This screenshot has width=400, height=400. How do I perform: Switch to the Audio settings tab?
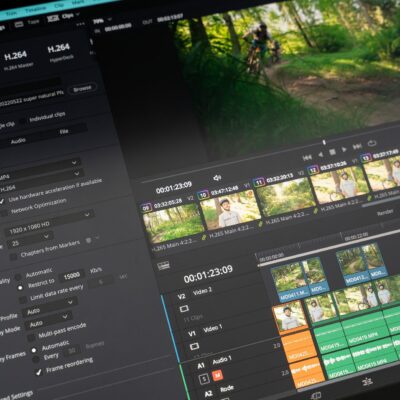18,141
